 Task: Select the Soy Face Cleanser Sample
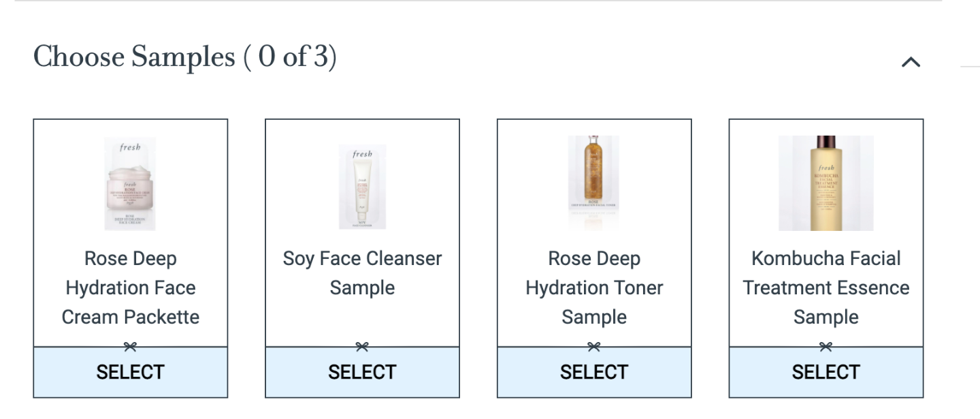(x=362, y=372)
